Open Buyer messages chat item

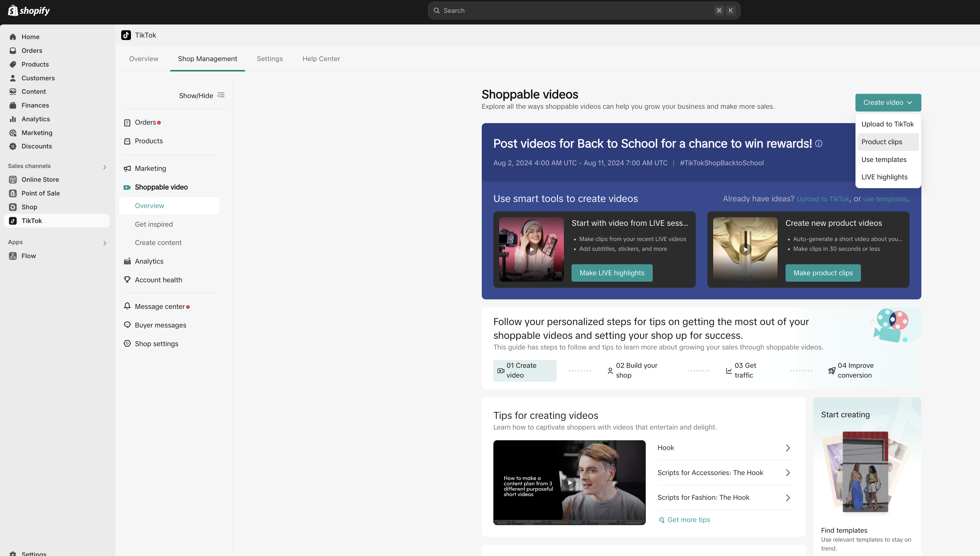pyautogui.click(x=160, y=325)
